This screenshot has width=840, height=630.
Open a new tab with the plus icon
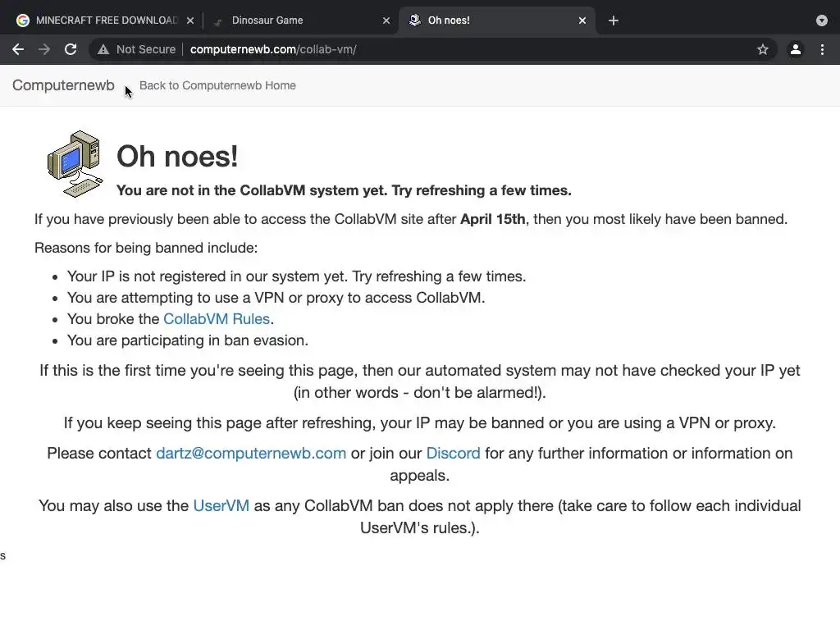614,21
